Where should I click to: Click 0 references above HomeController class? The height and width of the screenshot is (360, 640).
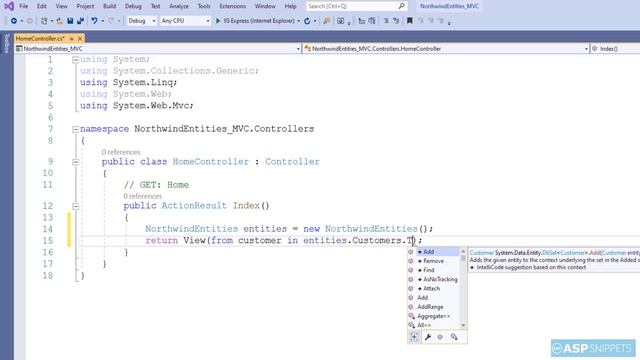pos(121,152)
